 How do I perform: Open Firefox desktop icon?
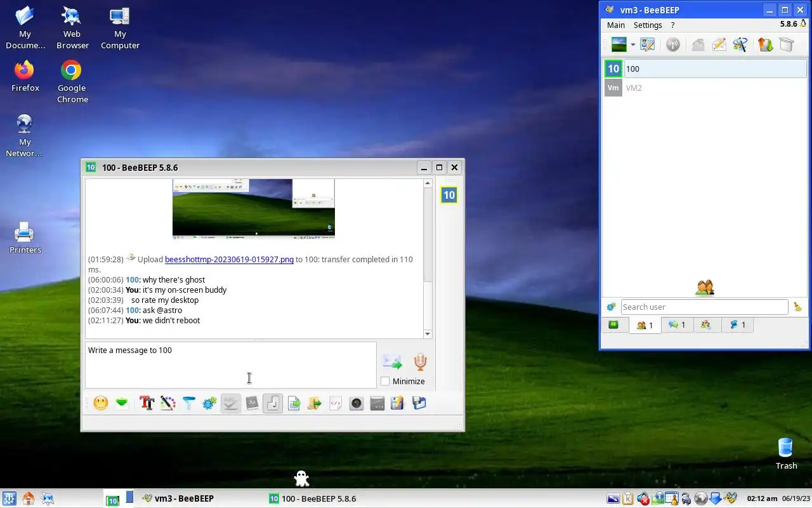(25, 76)
